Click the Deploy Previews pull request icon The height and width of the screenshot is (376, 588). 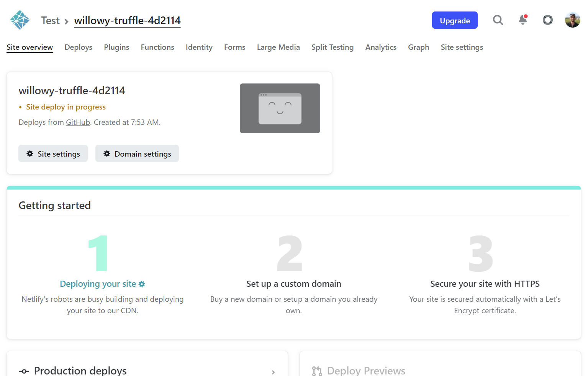tap(317, 371)
